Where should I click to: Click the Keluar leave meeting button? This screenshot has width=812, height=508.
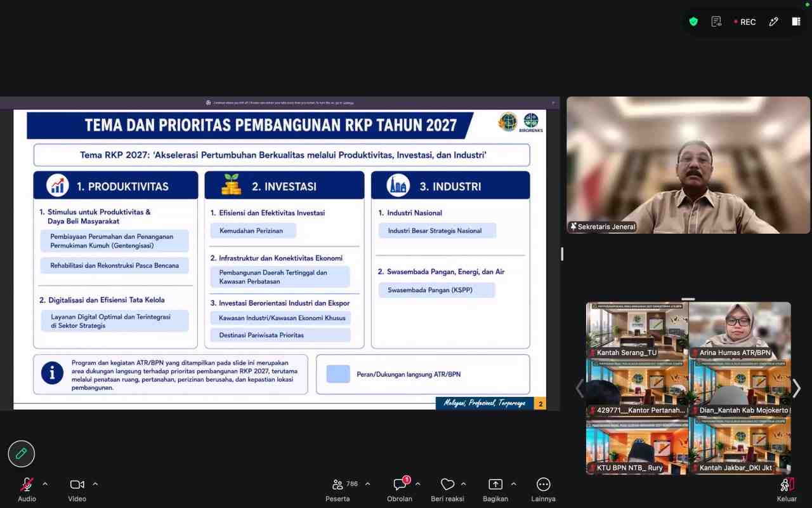point(787,490)
